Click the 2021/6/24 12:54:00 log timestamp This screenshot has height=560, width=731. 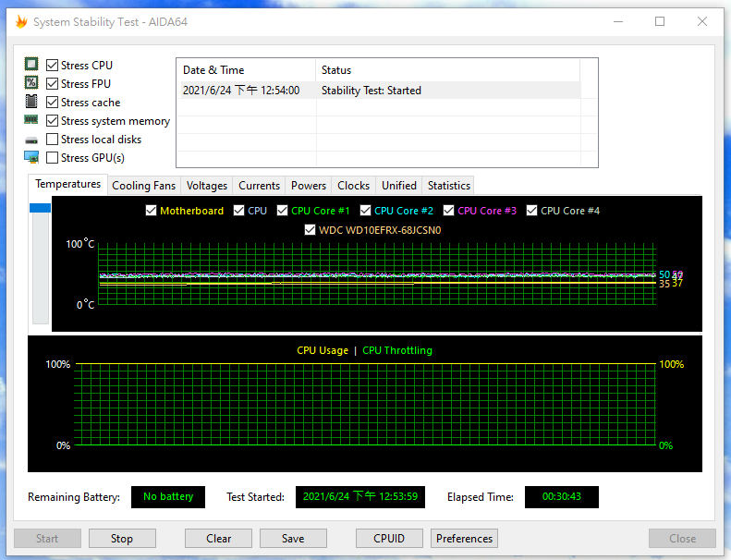coord(241,91)
